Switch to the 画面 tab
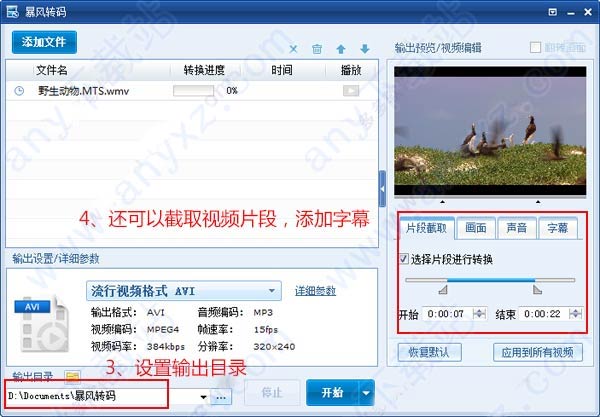Image resolution: width=600 pixels, height=417 pixels. [x=476, y=228]
